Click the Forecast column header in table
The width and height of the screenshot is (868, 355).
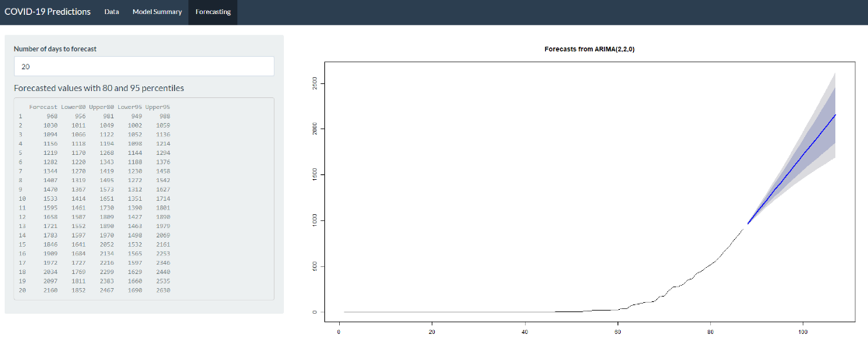44,107
